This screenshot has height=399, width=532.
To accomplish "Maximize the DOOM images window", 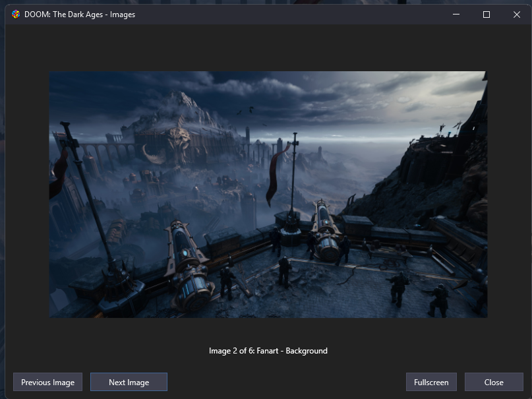I will click(x=487, y=15).
